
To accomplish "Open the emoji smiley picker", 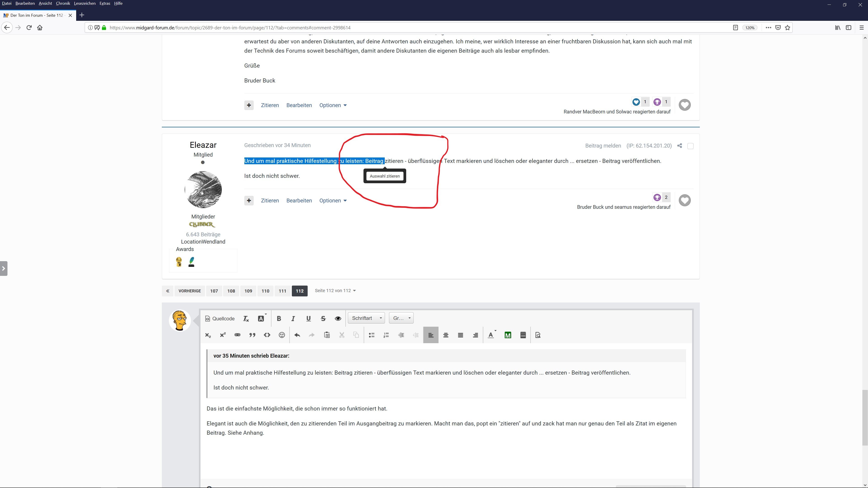I will pyautogui.click(x=282, y=335).
